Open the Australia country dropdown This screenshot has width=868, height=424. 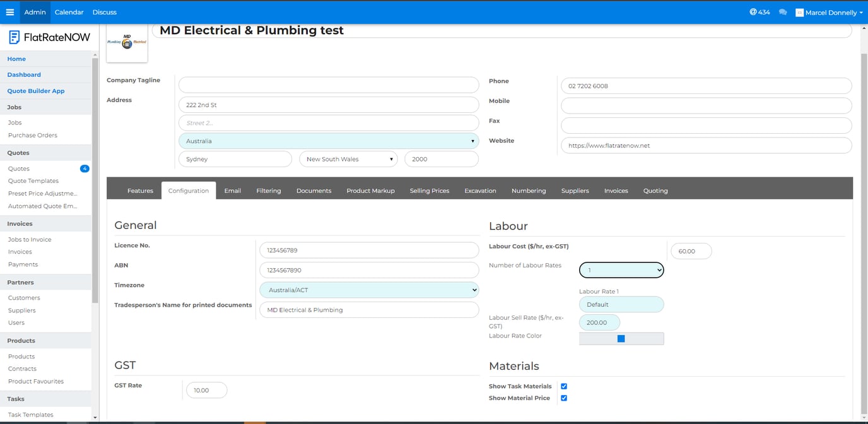click(x=329, y=141)
